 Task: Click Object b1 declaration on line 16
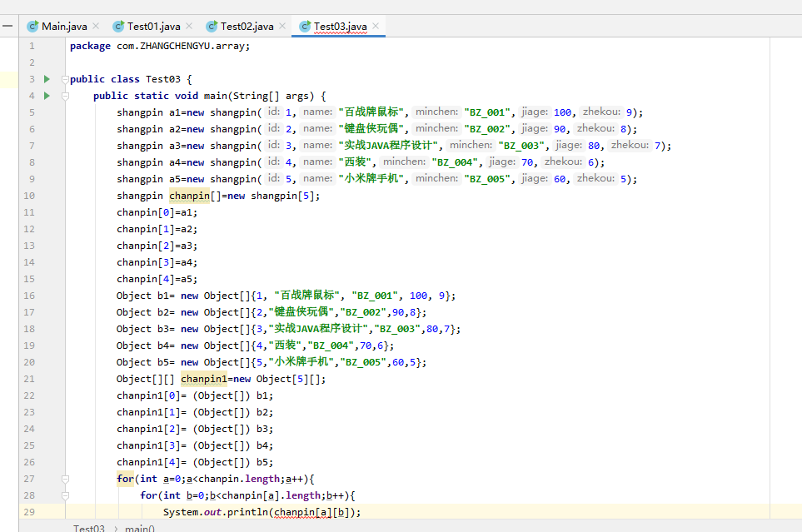286,296
